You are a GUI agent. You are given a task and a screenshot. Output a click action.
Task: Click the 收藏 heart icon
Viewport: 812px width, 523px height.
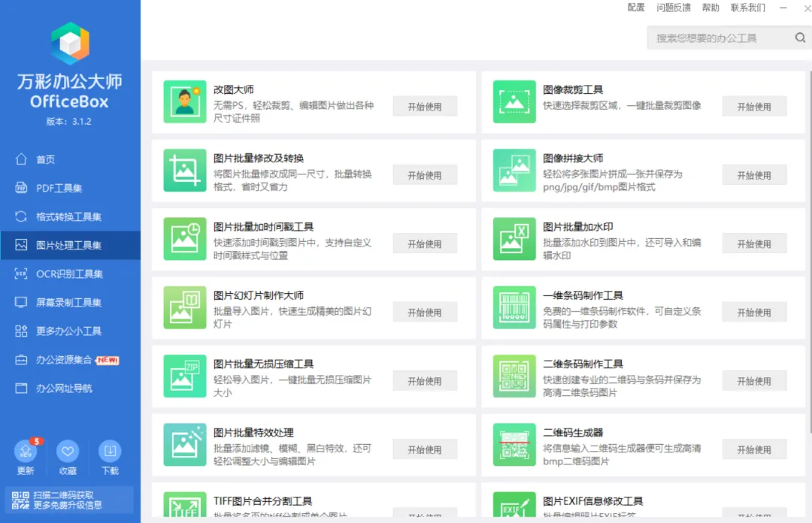(x=68, y=451)
